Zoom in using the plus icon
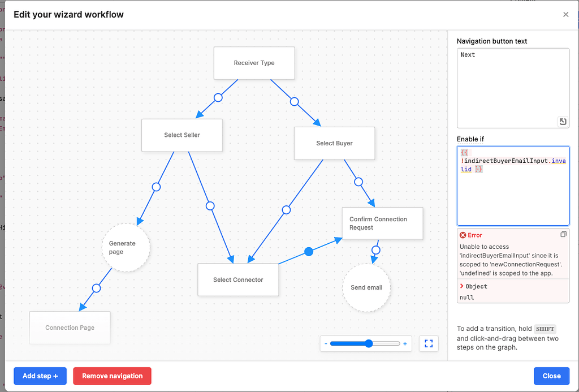 tap(405, 343)
